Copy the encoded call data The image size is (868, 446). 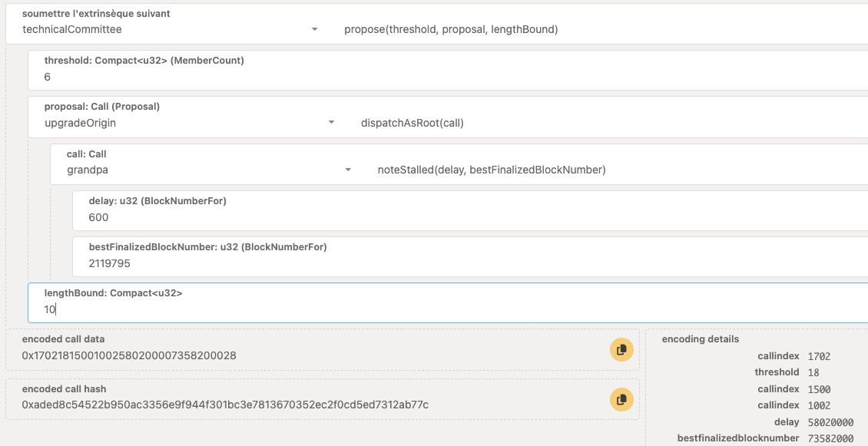coord(621,349)
